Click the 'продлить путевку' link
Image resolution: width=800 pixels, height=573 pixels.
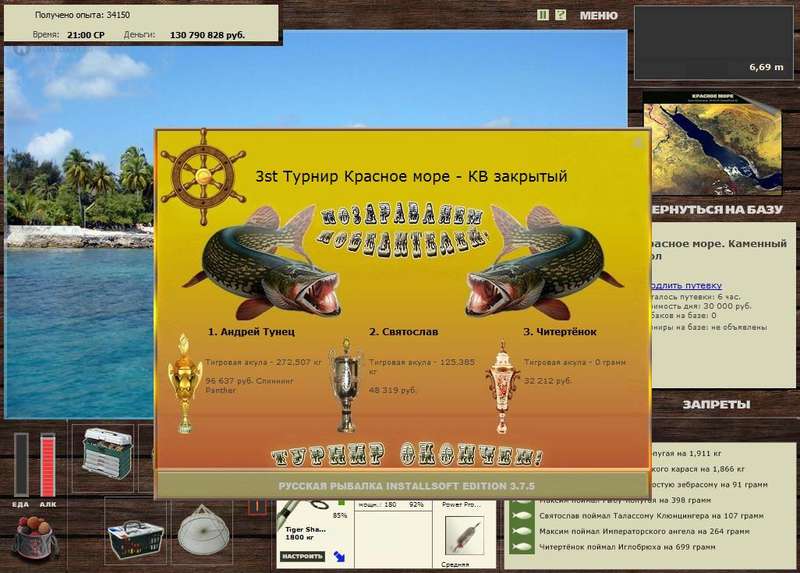[x=686, y=285]
